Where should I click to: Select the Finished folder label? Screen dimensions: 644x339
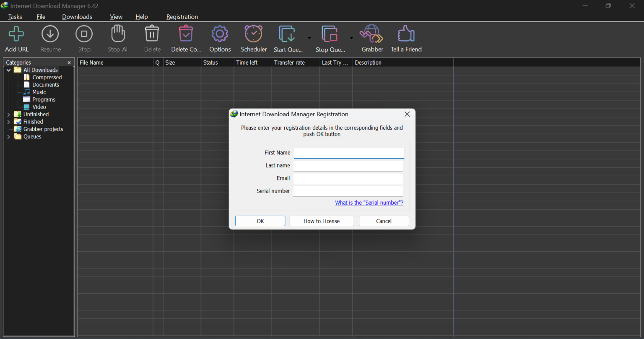33,122
